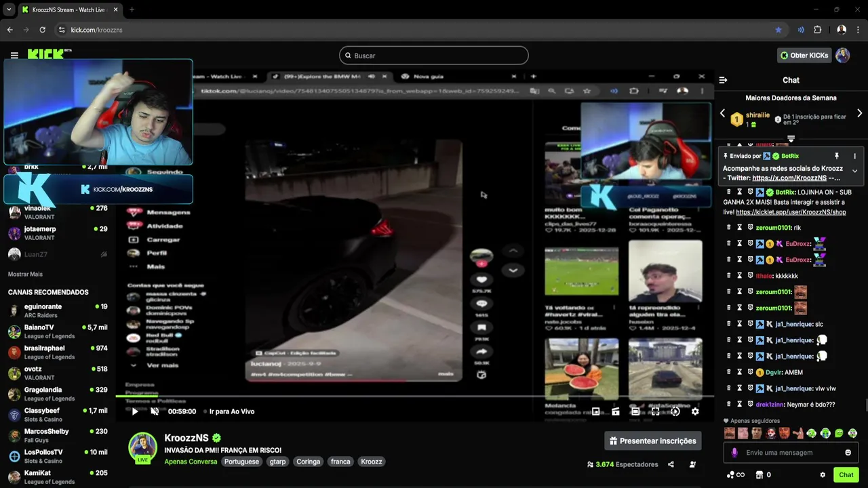
Task: Open pinned message options menu
Action: click(854, 156)
